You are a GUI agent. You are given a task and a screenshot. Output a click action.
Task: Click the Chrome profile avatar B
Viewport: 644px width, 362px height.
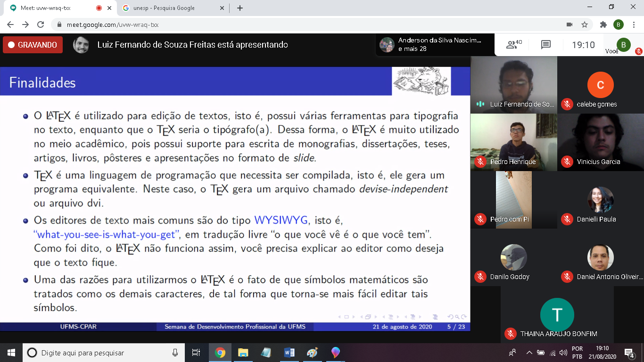(x=618, y=25)
